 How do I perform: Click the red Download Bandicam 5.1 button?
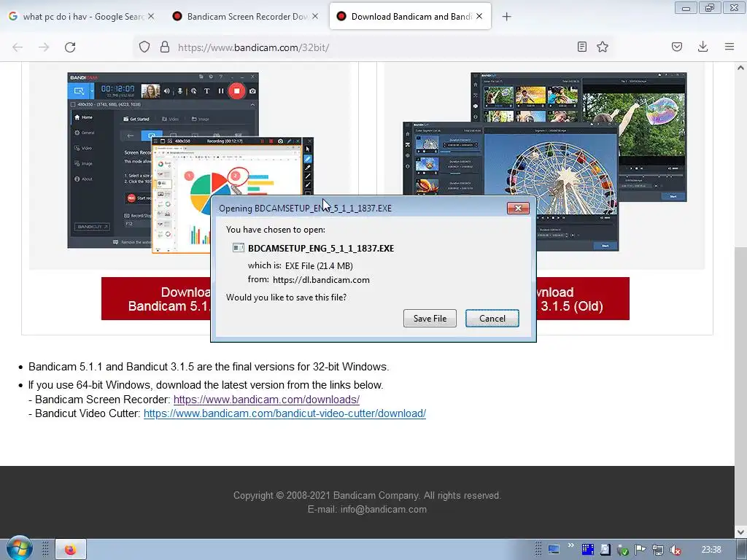click(156, 298)
